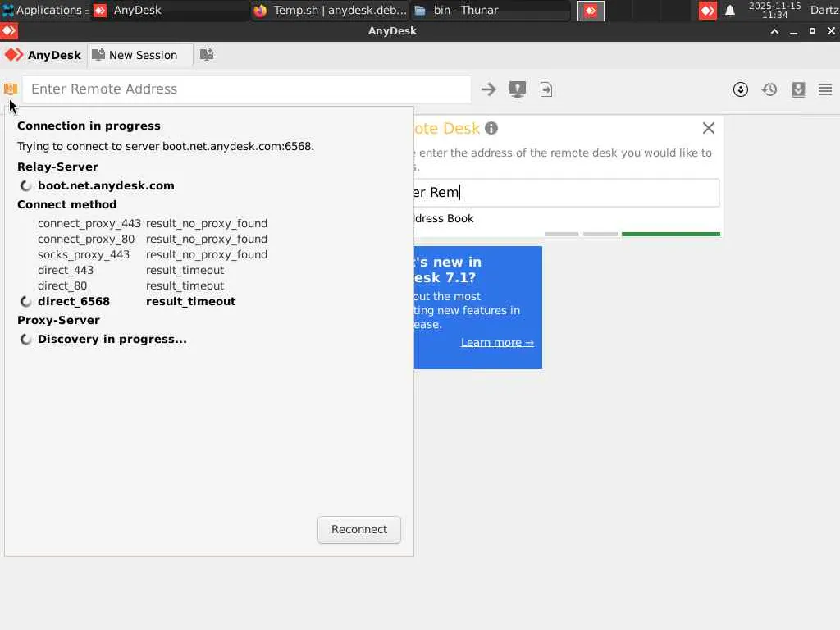Image resolution: width=840 pixels, height=630 pixels.
Task: Click the first grey step indicator
Action: coord(561,234)
